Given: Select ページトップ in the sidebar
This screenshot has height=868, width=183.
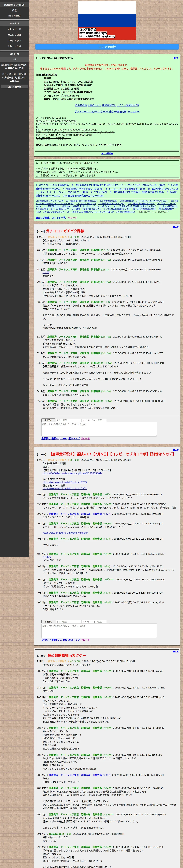Looking at the screenshot, I should 14,41.
